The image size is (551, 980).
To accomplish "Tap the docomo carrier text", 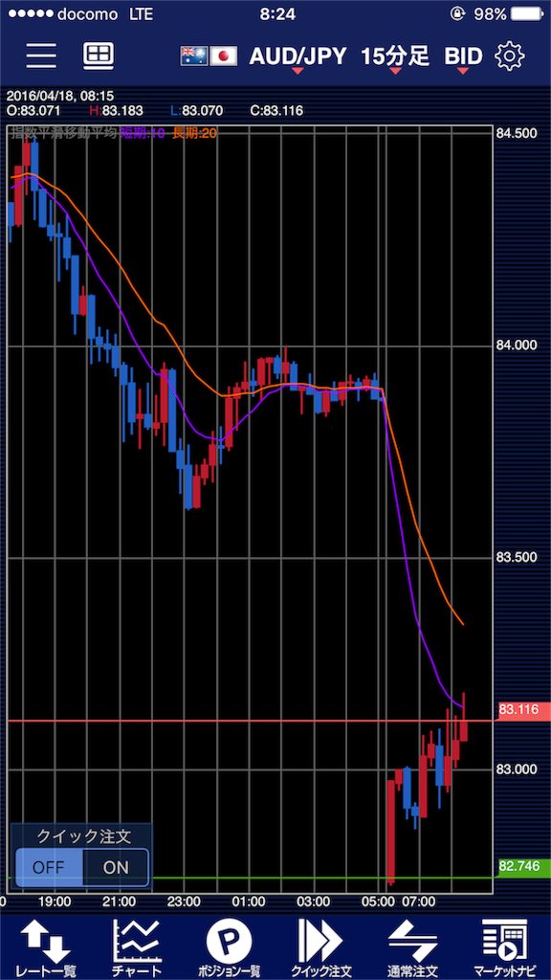I will tap(87, 15).
